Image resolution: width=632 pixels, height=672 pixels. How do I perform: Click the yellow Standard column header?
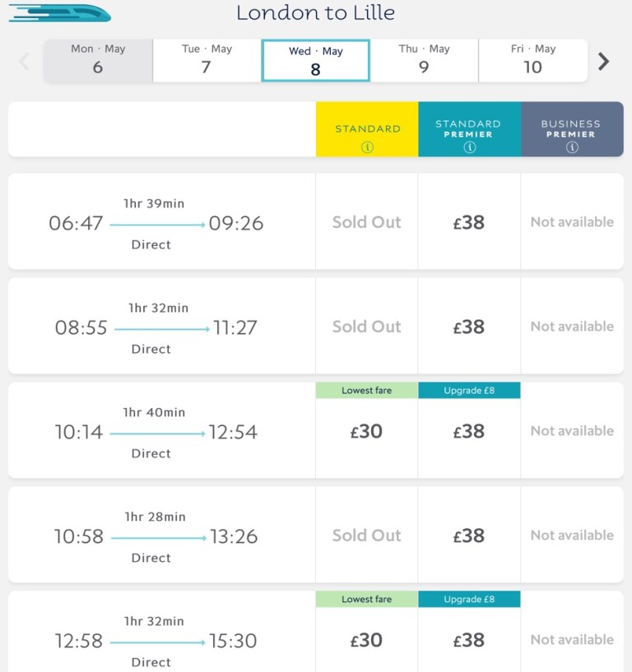(x=367, y=128)
